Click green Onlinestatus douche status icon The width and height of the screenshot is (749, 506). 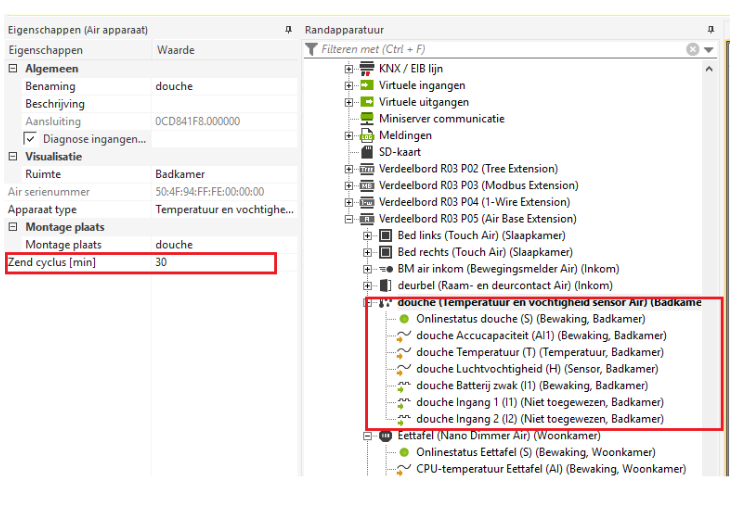coord(404,319)
